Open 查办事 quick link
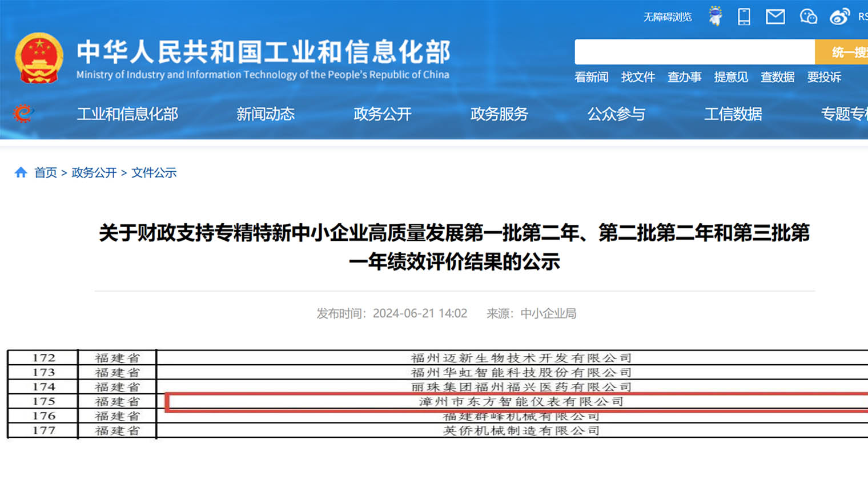The image size is (868, 488). [x=684, y=77]
